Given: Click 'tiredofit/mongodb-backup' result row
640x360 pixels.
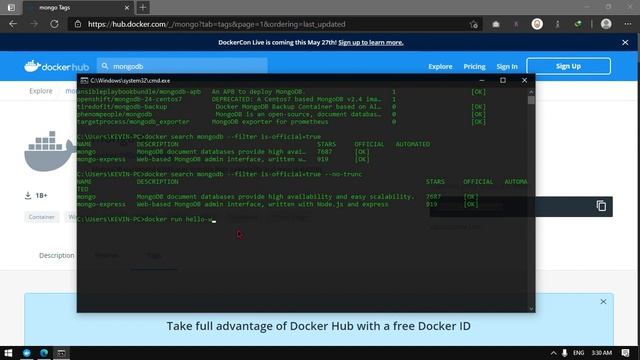Looking at the screenshot, I should pyautogui.click(x=282, y=107).
